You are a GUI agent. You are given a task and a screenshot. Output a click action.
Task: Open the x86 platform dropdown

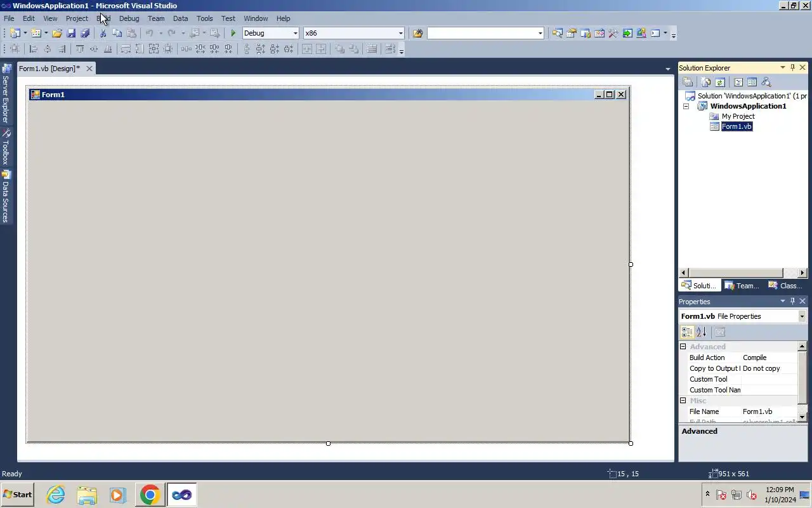pyautogui.click(x=400, y=33)
